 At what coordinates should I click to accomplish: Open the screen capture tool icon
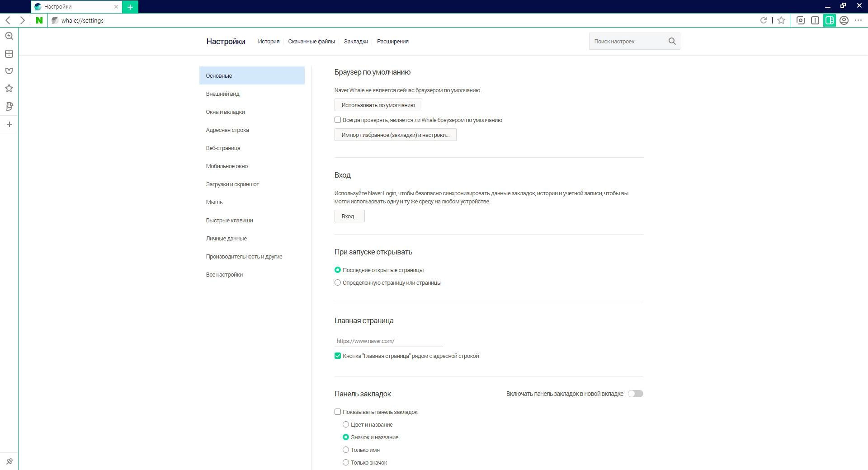point(801,20)
